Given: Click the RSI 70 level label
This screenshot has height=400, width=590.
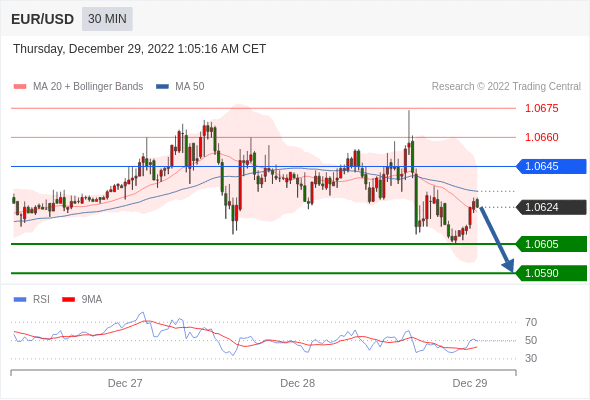Looking at the screenshot, I should 531,322.
